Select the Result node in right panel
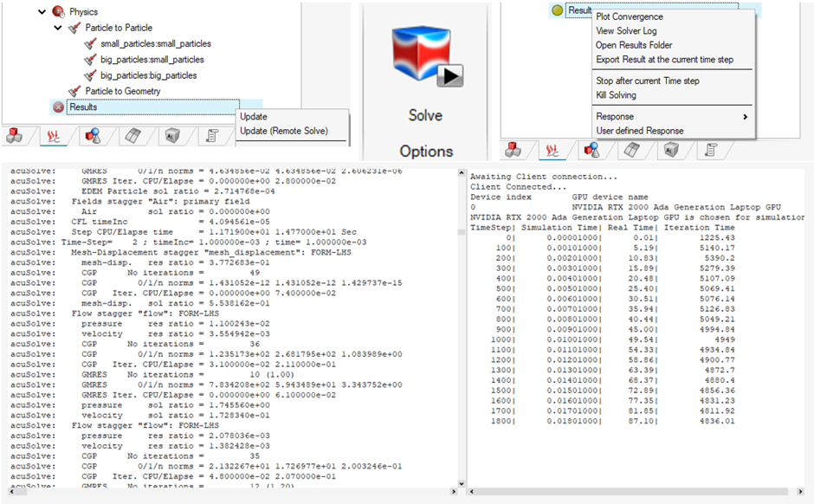Image resolution: width=814 pixels, height=504 pixels. click(x=579, y=10)
